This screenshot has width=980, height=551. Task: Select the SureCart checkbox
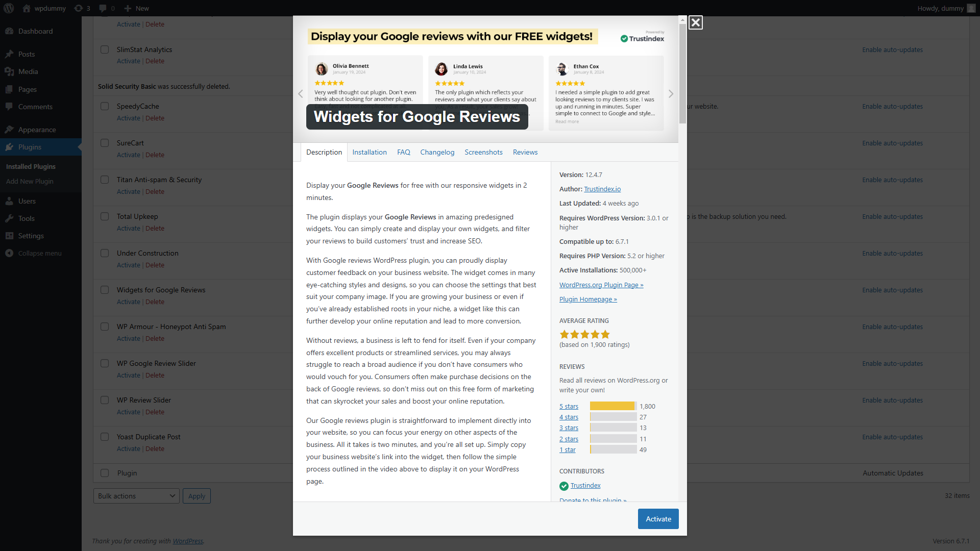click(x=105, y=143)
